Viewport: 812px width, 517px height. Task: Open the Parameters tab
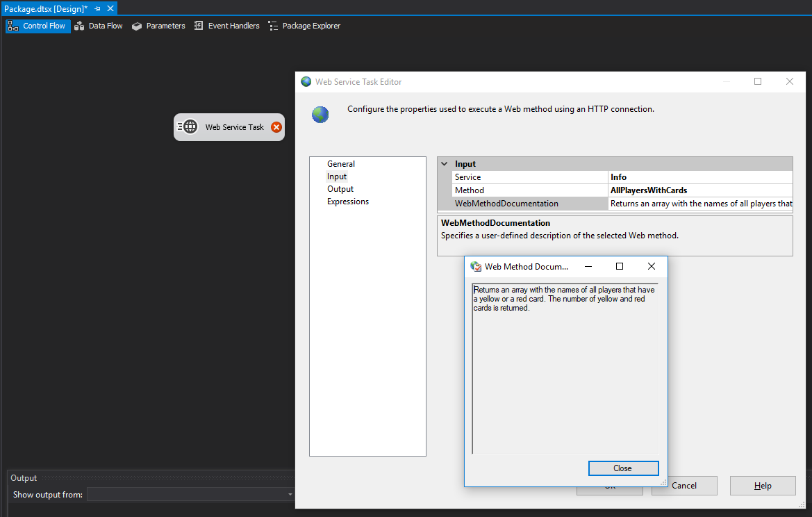[x=158, y=26]
